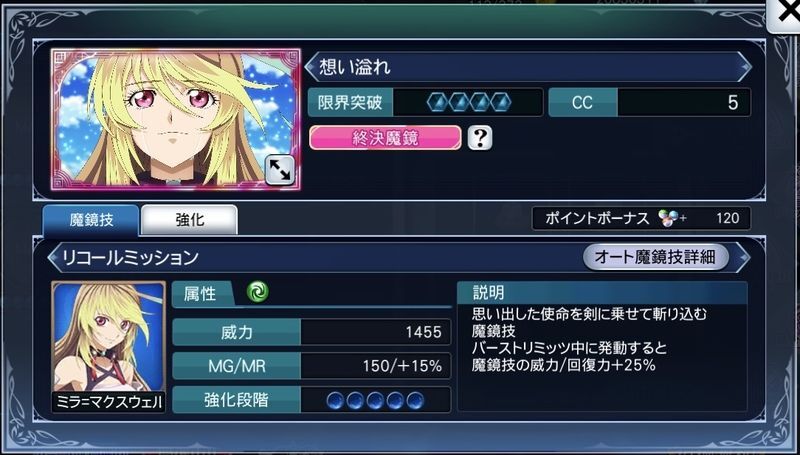Expand the character card artwork
The width and height of the screenshot is (800, 455).
tap(280, 170)
